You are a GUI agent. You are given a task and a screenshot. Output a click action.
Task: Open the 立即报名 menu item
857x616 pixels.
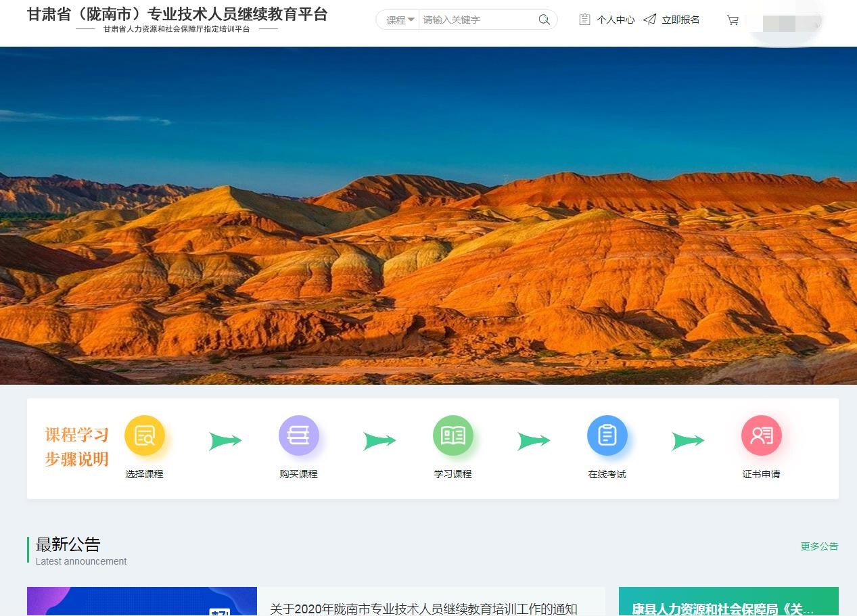coord(680,20)
